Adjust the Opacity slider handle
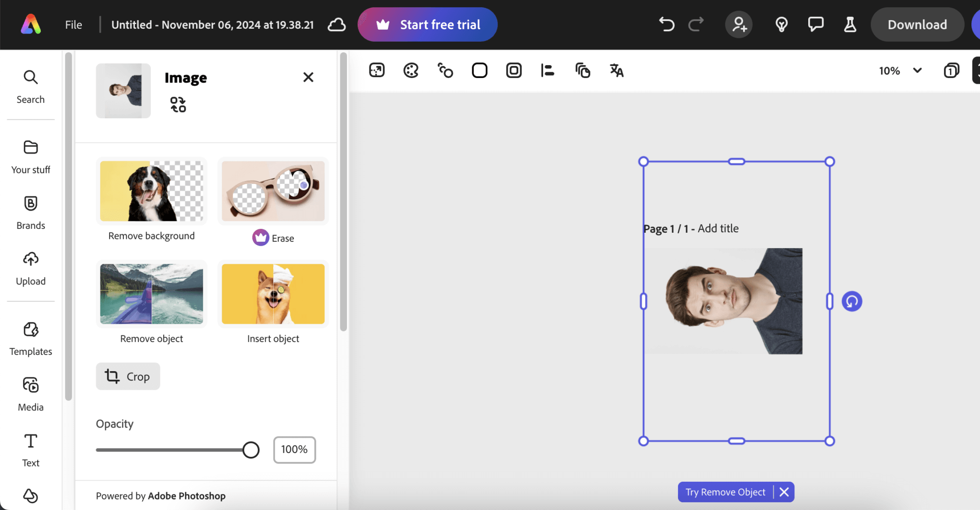980x510 pixels. click(250, 450)
